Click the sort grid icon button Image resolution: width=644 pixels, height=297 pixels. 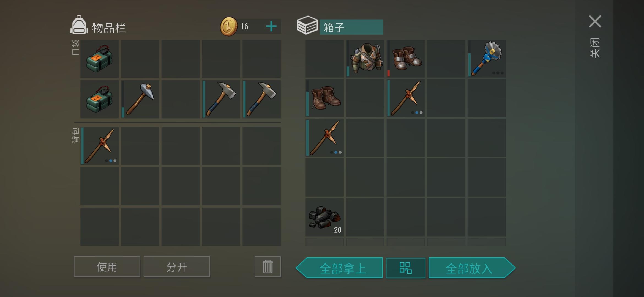point(405,268)
